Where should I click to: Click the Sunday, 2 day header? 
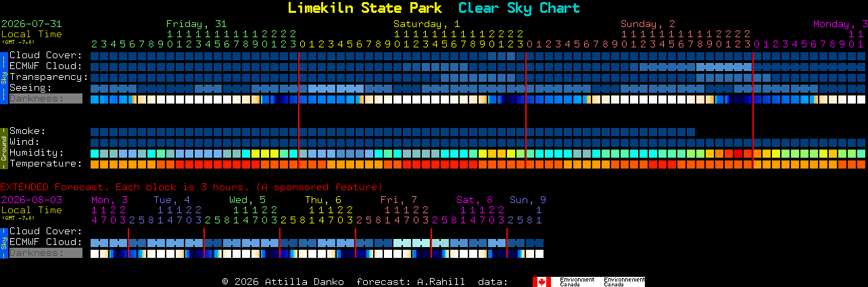pos(648,24)
